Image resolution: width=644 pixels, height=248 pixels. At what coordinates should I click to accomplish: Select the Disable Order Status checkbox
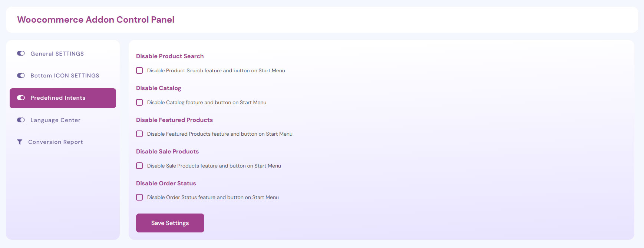point(139,197)
